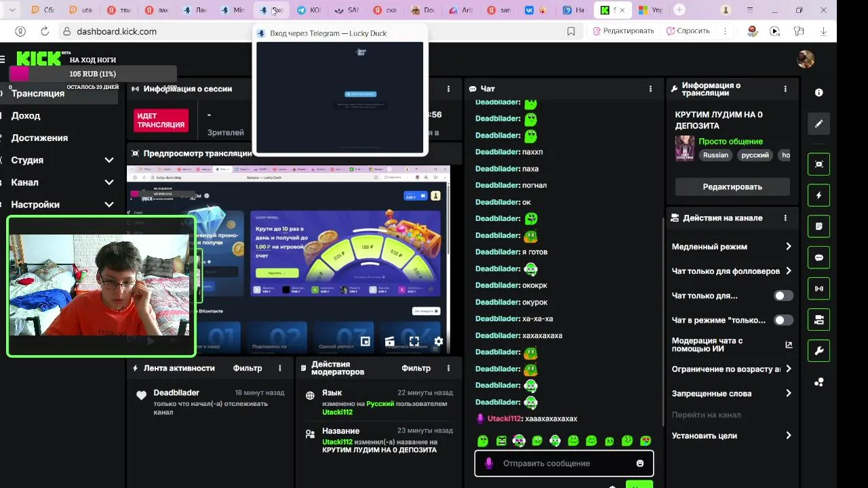Open the hamburger menu beside Kick logo
Image resolution: width=868 pixels, height=488 pixels.
coord(3,60)
